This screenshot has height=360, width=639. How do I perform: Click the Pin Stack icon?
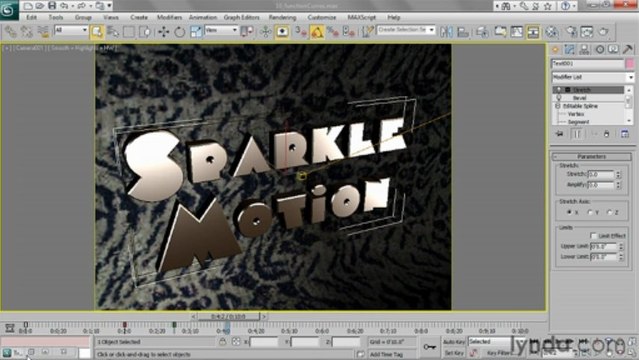[x=560, y=134]
